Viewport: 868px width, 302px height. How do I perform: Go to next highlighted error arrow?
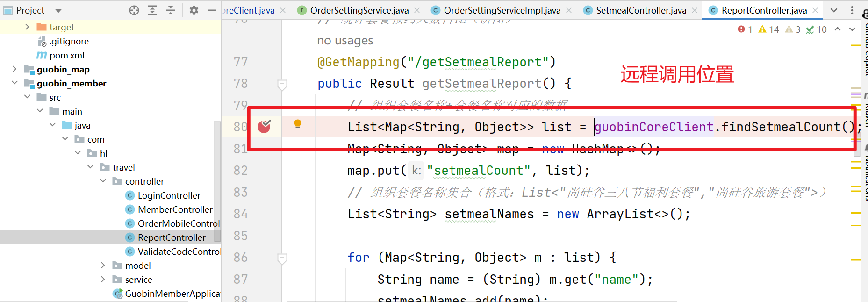tap(852, 29)
